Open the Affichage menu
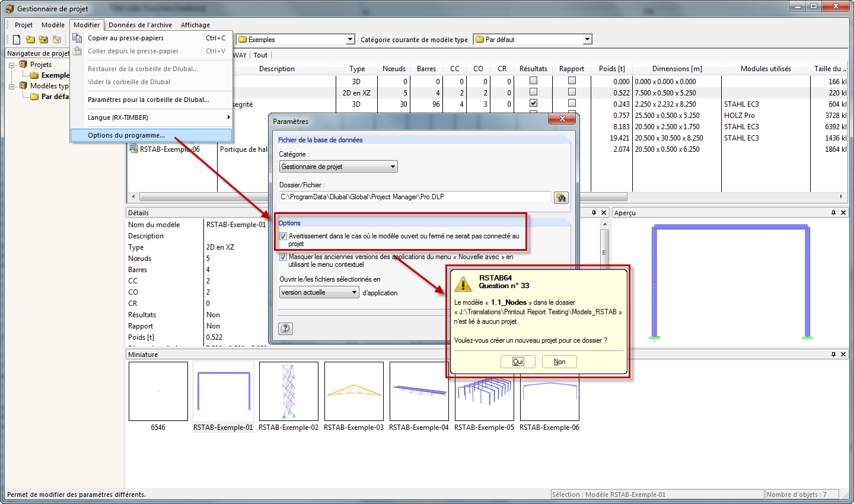The width and height of the screenshot is (854, 504). (195, 25)
